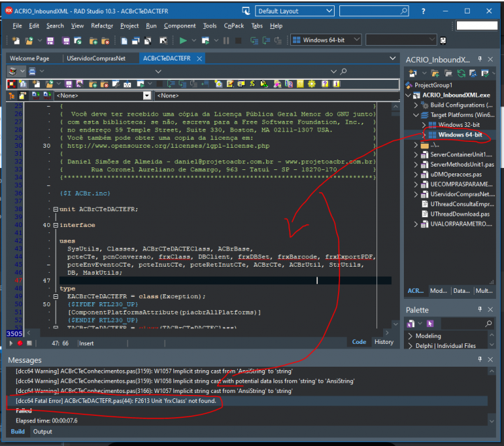
Task: Switch to the UServidorComprasNet tab
Action: [96, 58]
